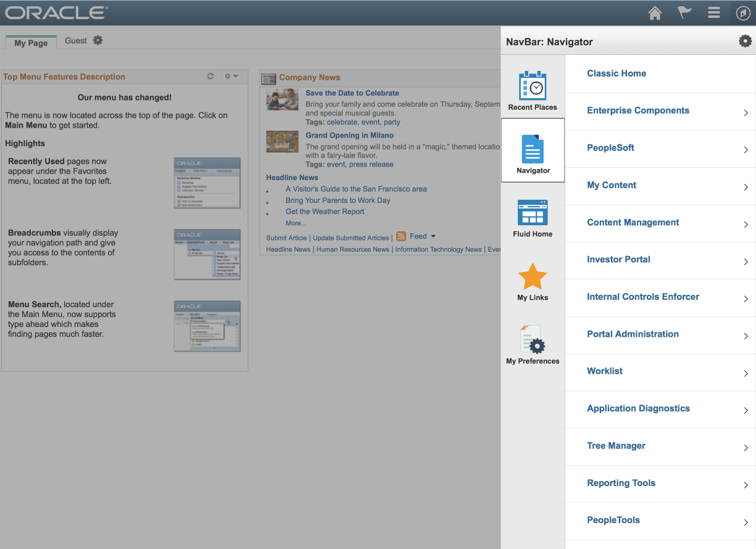Expand the Enterprise Components entry

638,110
